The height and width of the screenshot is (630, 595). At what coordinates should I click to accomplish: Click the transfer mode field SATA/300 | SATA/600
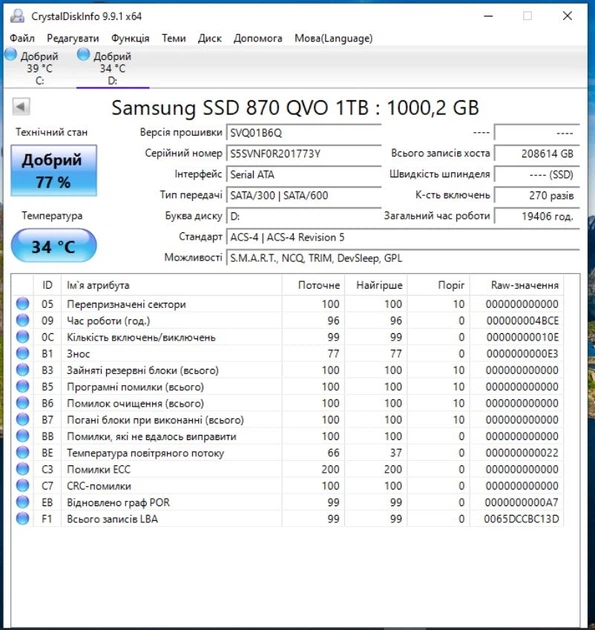tap(304, 195)
